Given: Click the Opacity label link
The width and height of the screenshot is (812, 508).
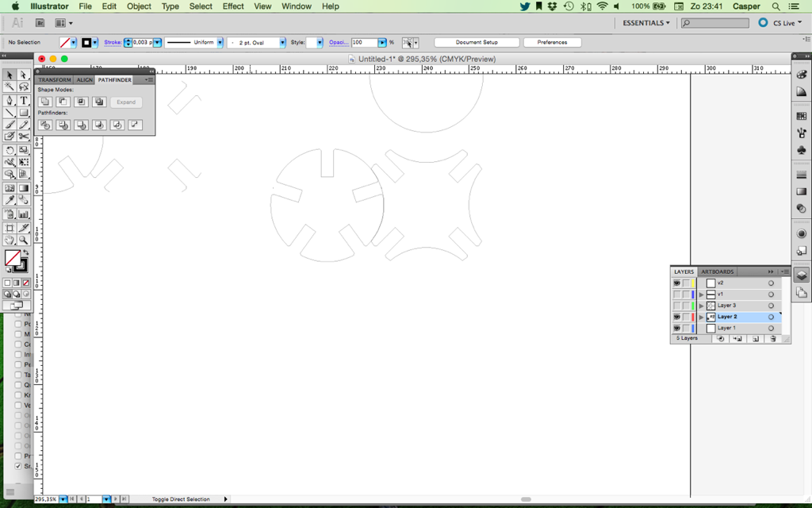Looking at the screenshot, I should click(x=339, y=43).
